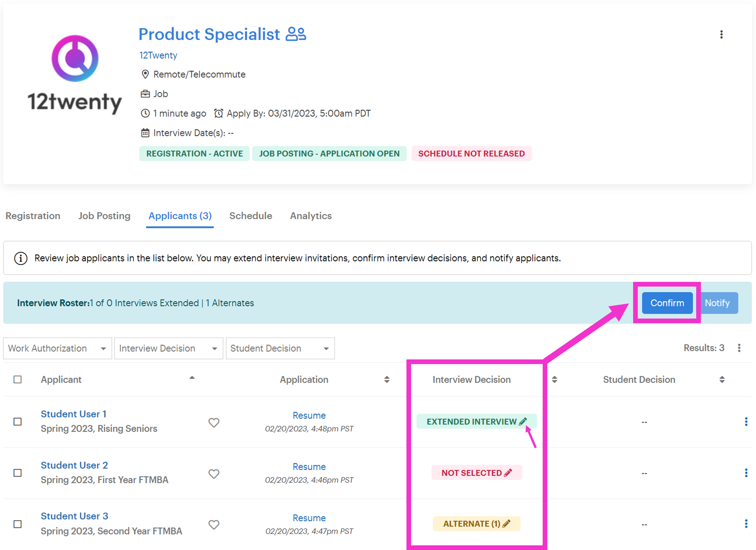Sort by Student Decision column arrows

click(x=722, y=379)
